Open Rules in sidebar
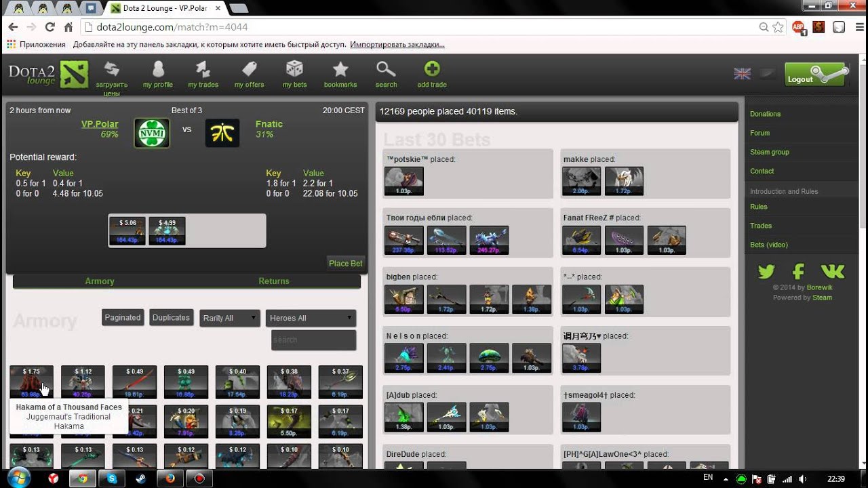The width and height of the screenshot is (868, 488). 759,207
